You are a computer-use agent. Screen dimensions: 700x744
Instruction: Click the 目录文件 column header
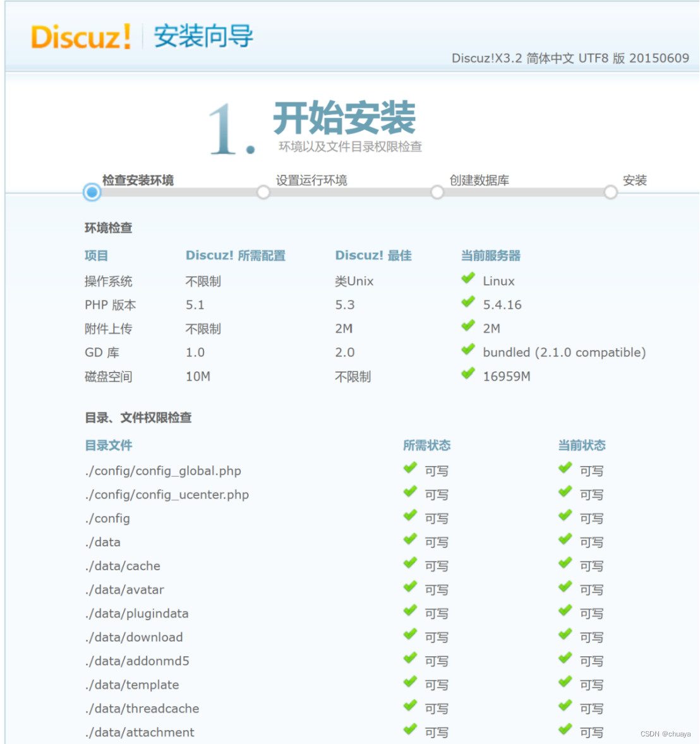108,445
